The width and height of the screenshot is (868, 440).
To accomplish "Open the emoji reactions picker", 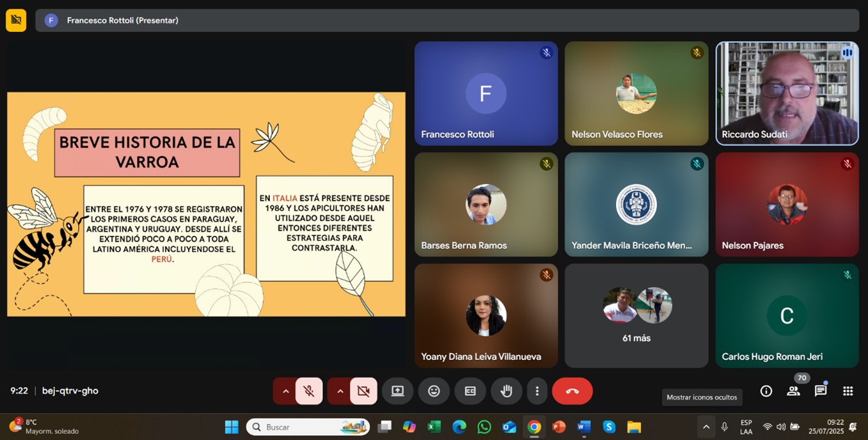I will point(434,391).
